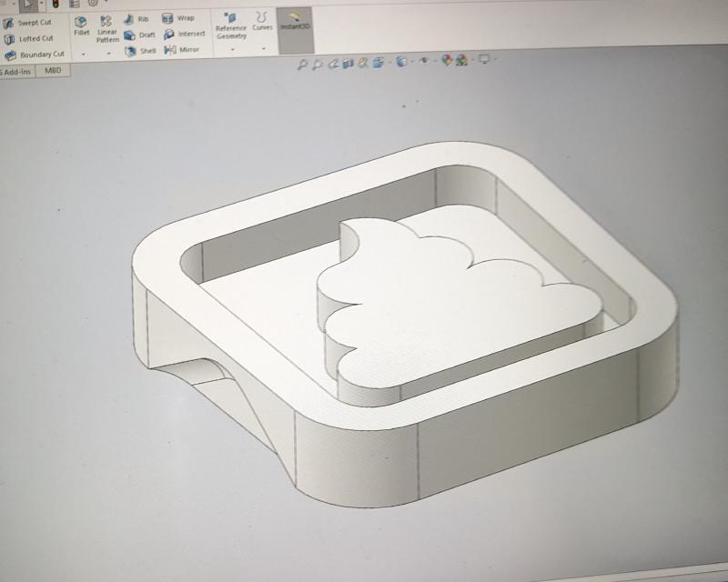
Task: Expand the Reference Geometry dropdown
Action: tap(231, 48)
